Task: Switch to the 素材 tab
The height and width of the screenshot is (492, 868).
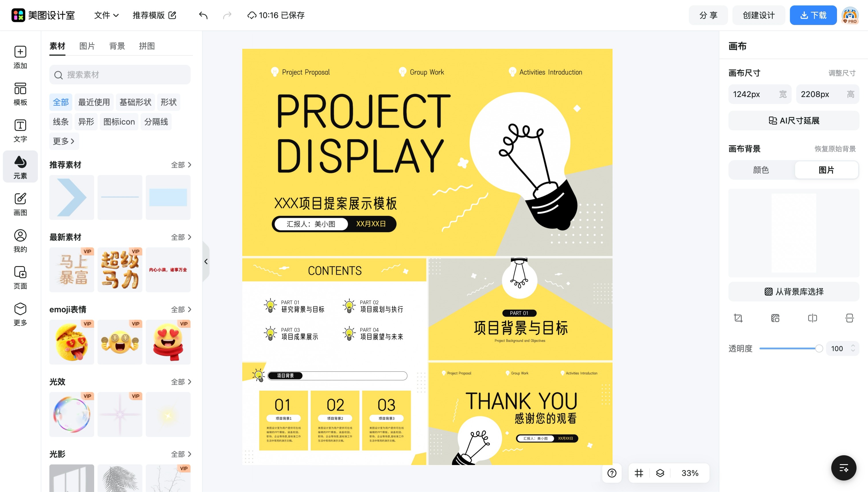Action: (57, 46)
